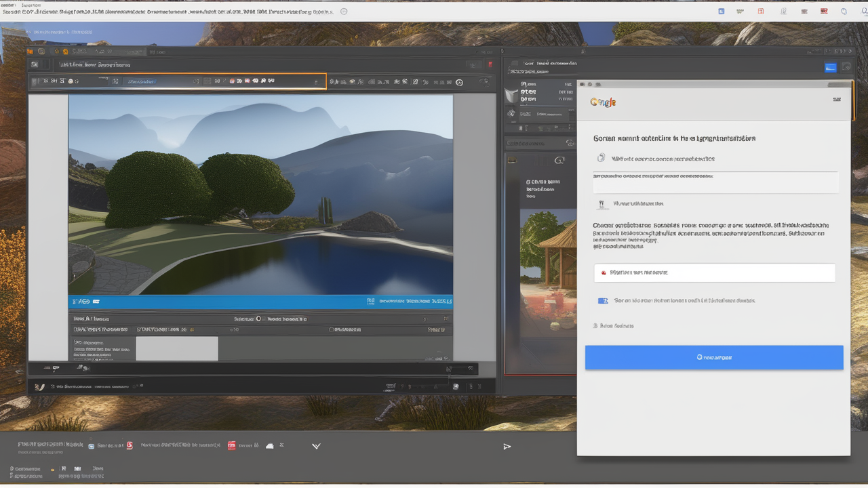
Task: Click the colorful Google-style logo in dialog header
Action: [x=603, y=102]
